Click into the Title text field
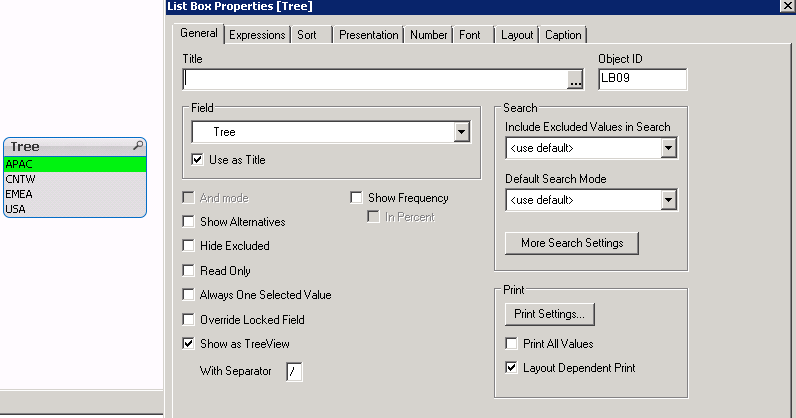The height and width of the screenshot is (418, 796). (x=375, y=81)
